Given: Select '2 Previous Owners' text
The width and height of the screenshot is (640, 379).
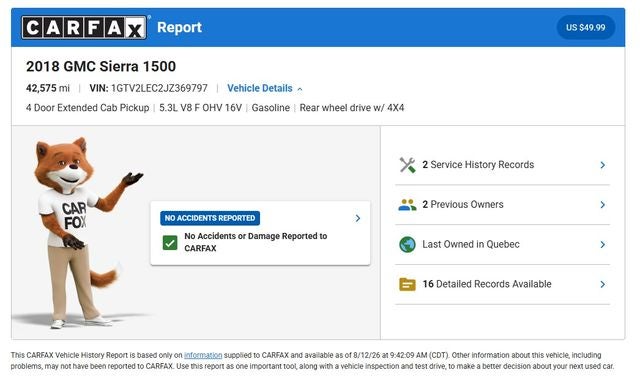Looking at the screenshot, I should pyautogui.click(x=463, y=204).
